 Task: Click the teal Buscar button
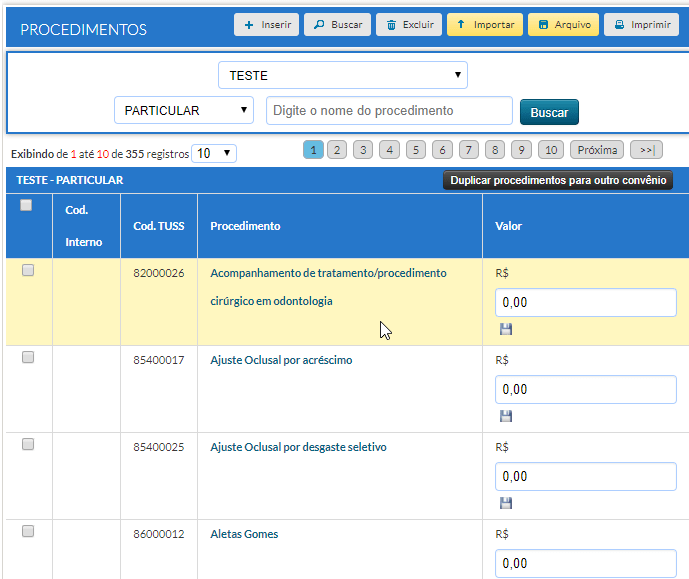(549, 112)
